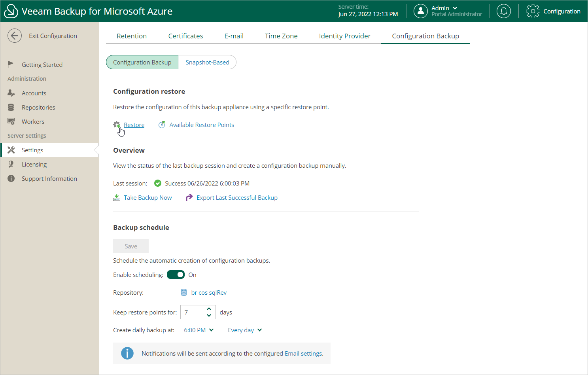
Task: Increase keep restore points days with up arrow
Action: click(209, 309)
